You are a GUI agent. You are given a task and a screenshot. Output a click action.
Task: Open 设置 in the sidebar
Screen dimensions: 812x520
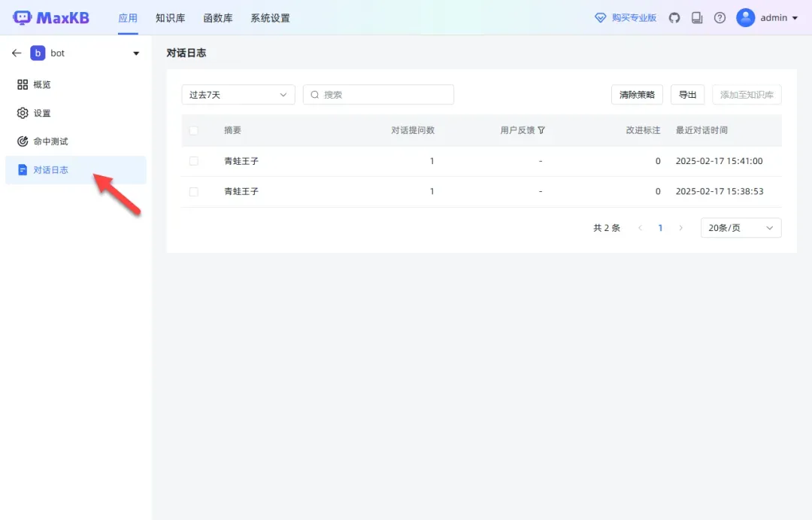click(76, 113)
